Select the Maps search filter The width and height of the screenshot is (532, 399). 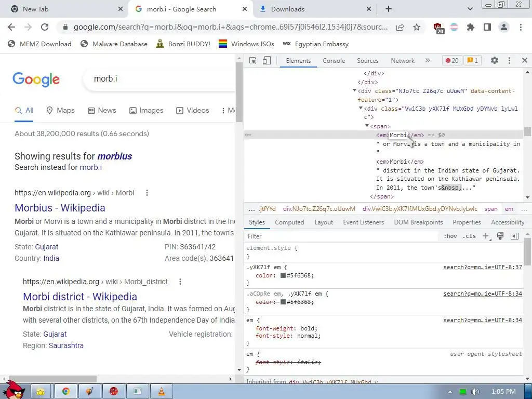(60, 110)
